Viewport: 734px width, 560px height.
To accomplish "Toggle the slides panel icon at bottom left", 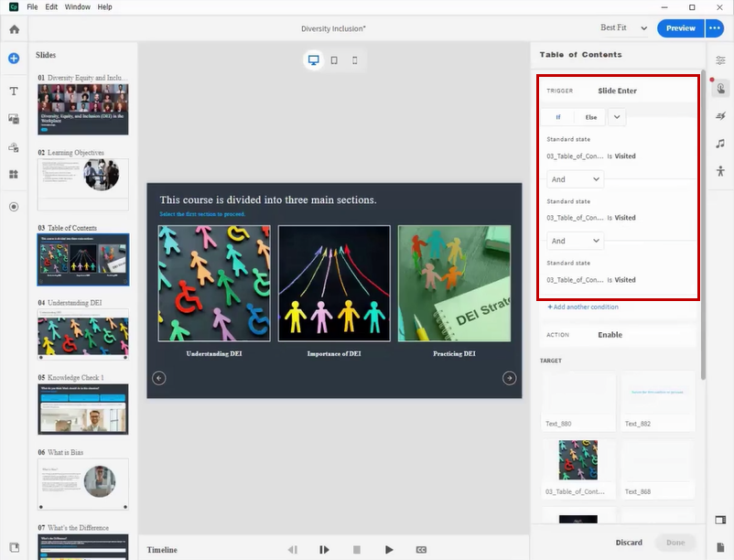I will (14, 547).
